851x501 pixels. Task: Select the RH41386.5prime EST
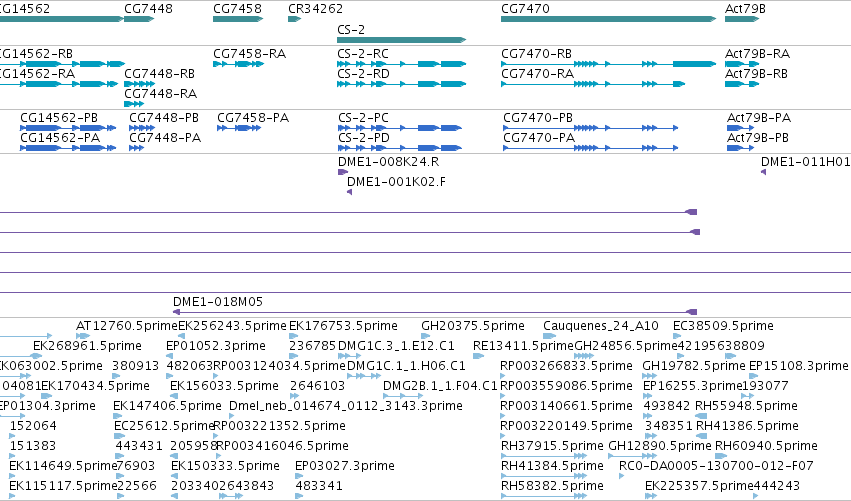pos(701,436)
